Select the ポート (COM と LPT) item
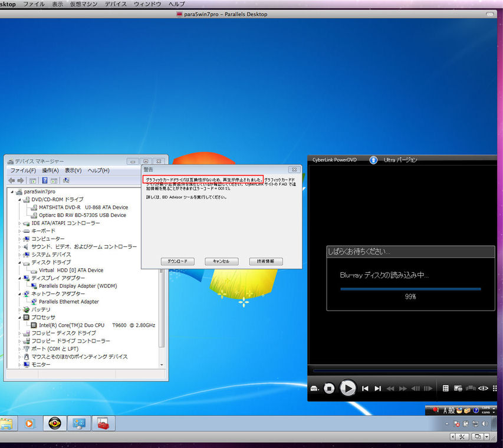 [x=55, y=349]
